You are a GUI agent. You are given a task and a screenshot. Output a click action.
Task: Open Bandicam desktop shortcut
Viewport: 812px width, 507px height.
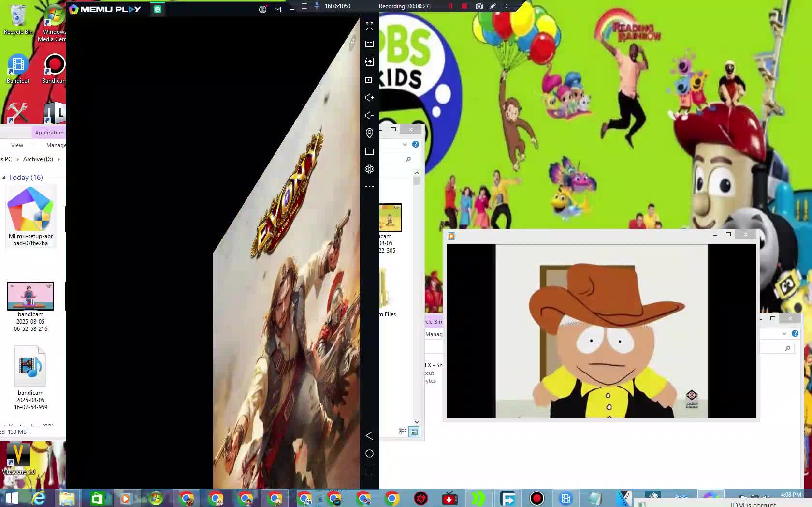pos(54,69)
